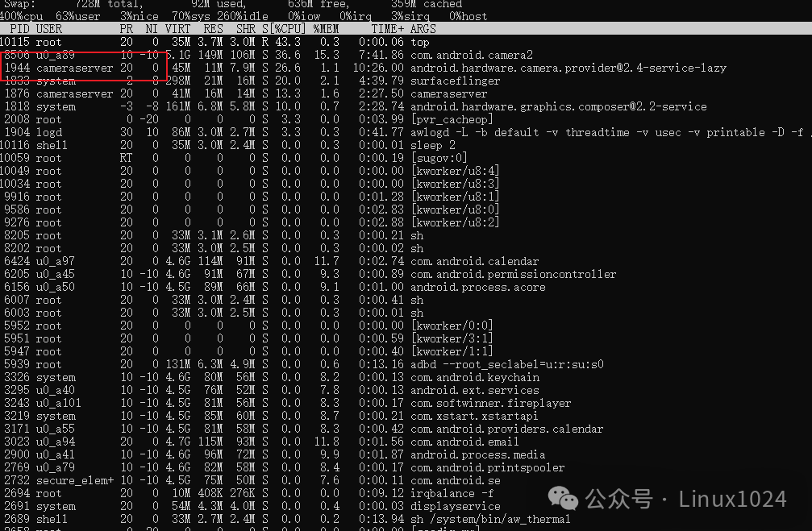Image resolution: width=812 pixels, height=531 pixels.
Task: Click the com.android.providers.calendar process
Action: pyautogui.click(x=507, y=429)
